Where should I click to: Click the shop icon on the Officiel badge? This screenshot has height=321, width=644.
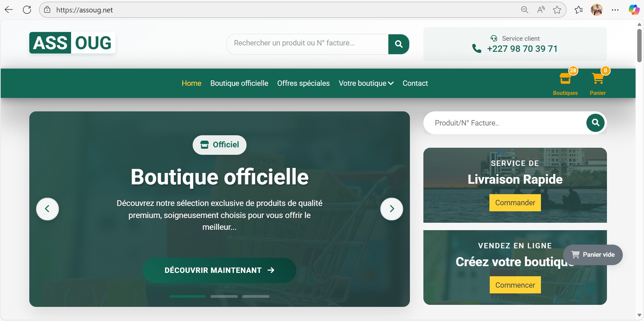204,145
